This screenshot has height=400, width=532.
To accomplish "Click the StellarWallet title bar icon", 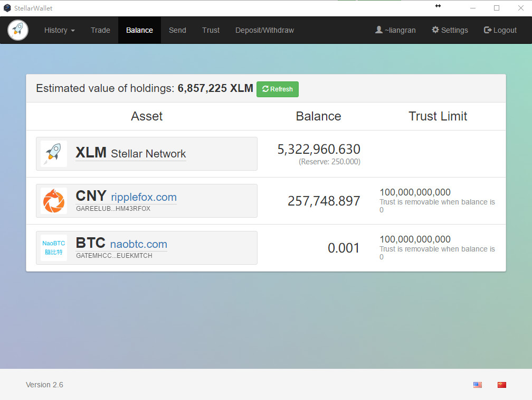I will 7,8.
